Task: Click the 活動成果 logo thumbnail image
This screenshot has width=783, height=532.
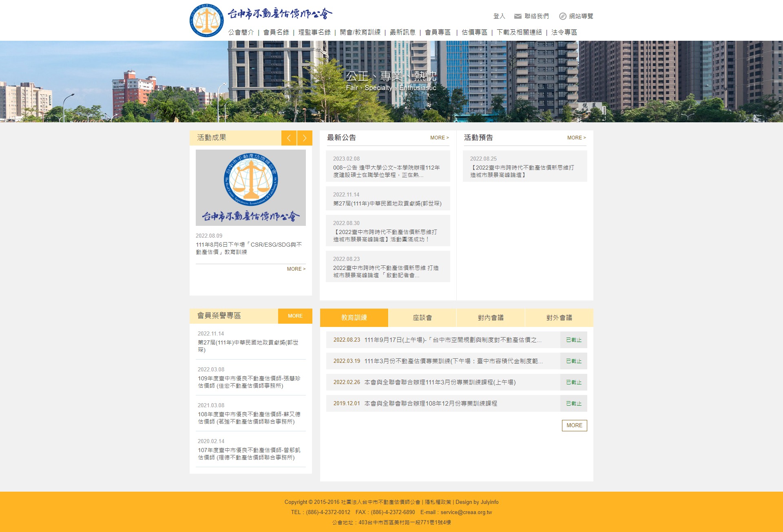Action: coord(250,188)
